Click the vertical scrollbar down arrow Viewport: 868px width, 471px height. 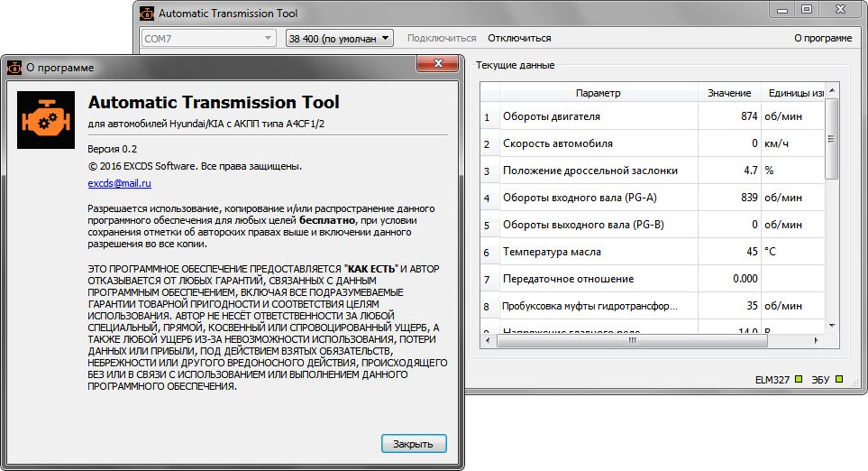pos(831,326)
